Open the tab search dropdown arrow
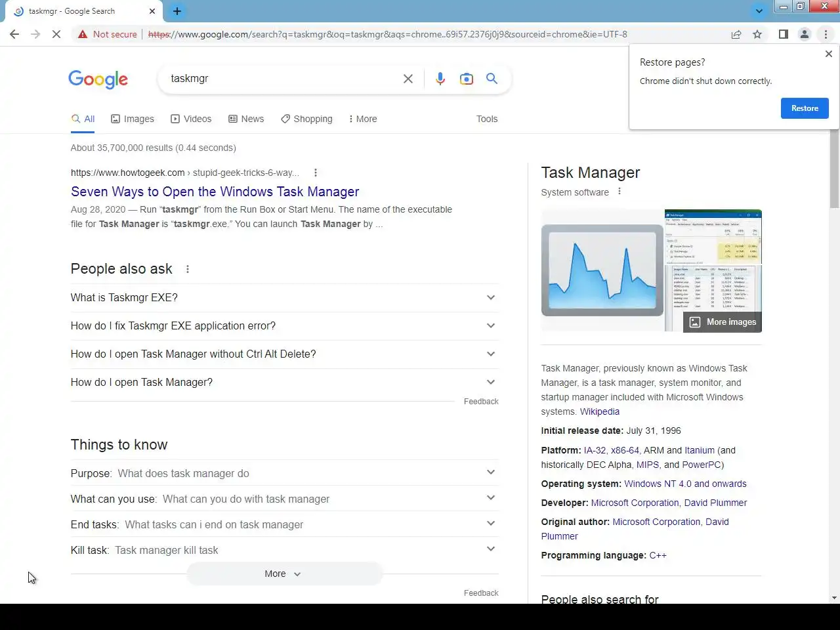Screen dimensions: 840x630 coord(759,11)
